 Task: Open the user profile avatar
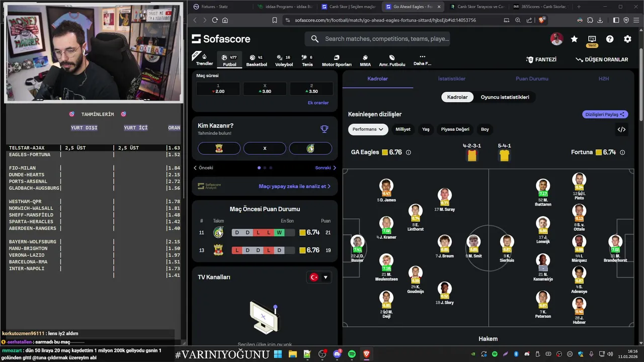tap(556, 39)
